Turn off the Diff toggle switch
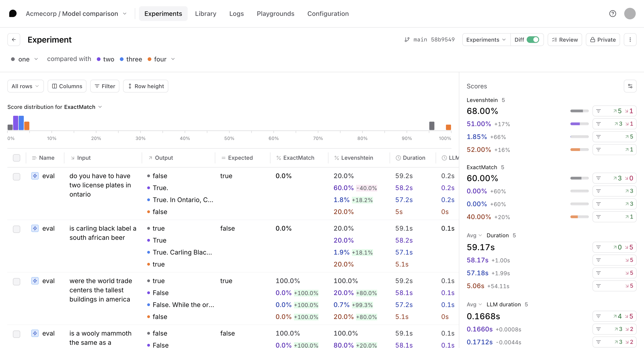644x348 pixels. coord(532,40)
